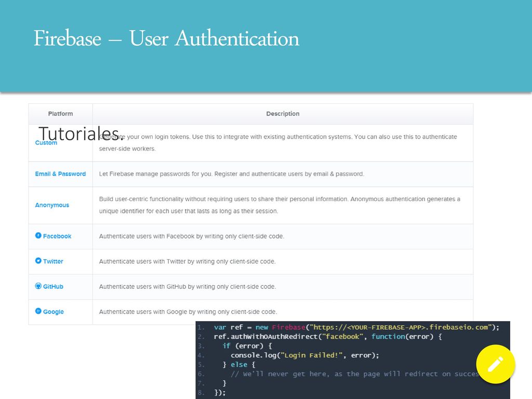Click 'Authenticate users with GitHub' description
532x399 pixels.
tap(187, 286)
